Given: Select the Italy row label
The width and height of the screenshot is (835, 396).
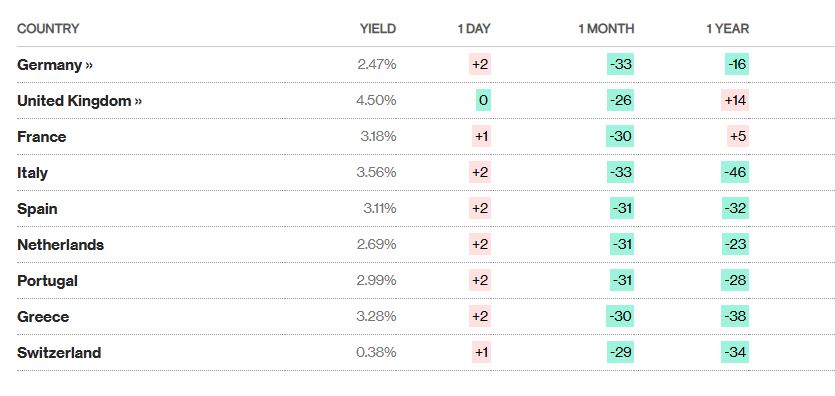Looking at the screenshot, I should (32, 173).
